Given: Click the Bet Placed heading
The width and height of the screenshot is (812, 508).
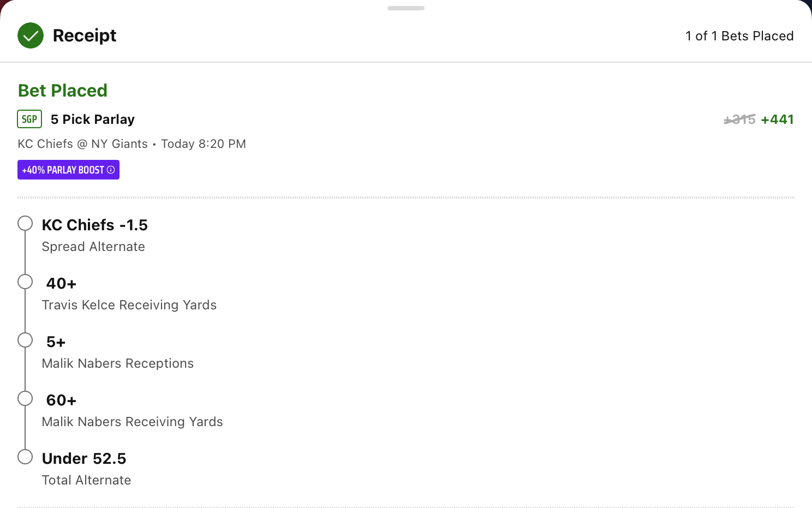Looking at the screenshot, I should [x=63, y=91].
